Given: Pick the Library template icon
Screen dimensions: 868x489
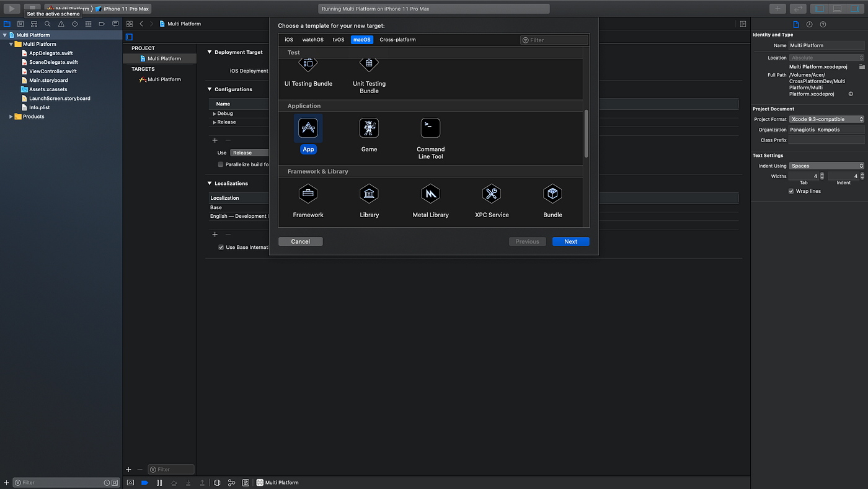Looking at the screenshot, I should click(369, 194).
